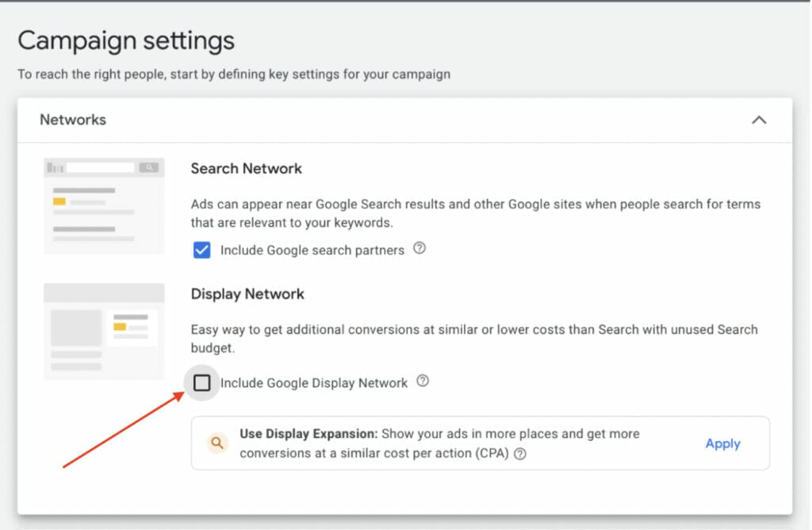Click the Networks section title
The width and height of the screenshot is (812, 530).
[73, 120]
